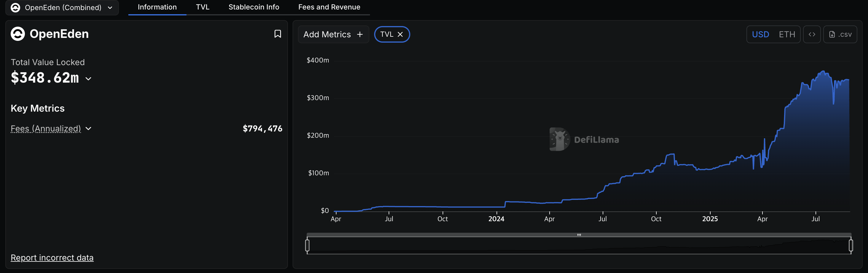Click center grip of range slider bar
This screenshot has width=868, height=273.
[x=579, y=235]
